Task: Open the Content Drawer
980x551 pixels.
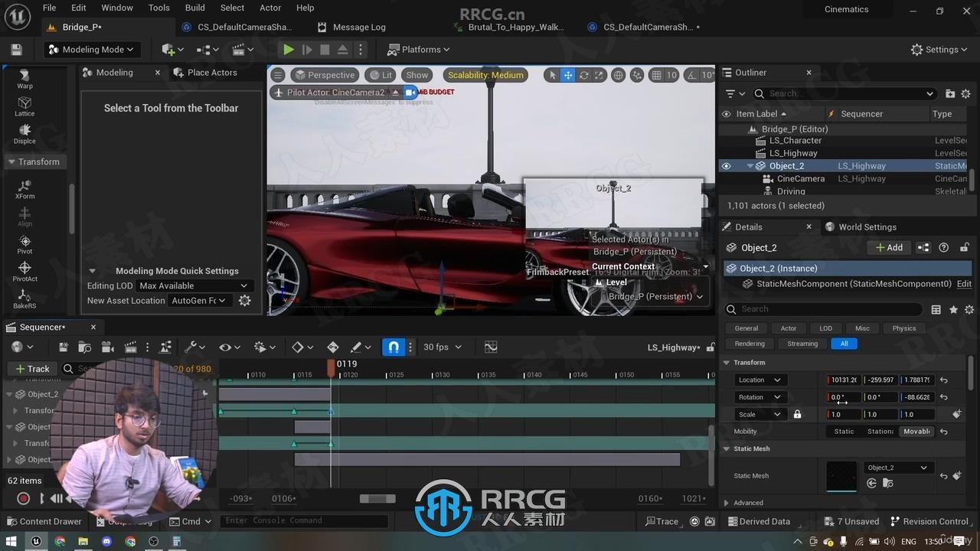Action: [x=44, y=522]
